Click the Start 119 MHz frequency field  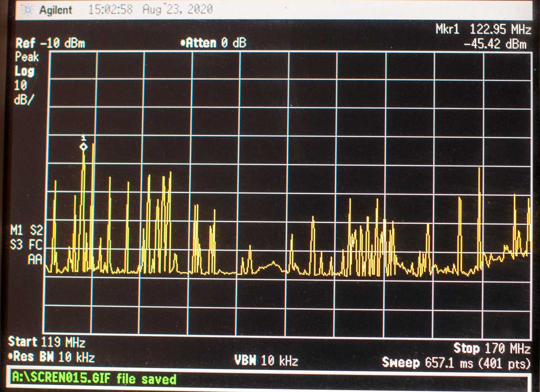[x=46, y=342]
